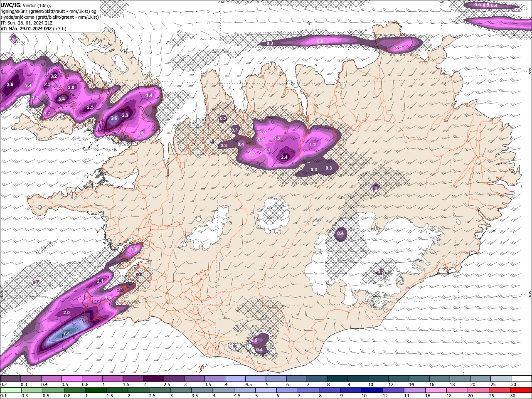Screen dimensions: 532x399
Task: Pick the dark purple 2–2.5 swatch in the upper legend
Action: [x=153, y=379]
